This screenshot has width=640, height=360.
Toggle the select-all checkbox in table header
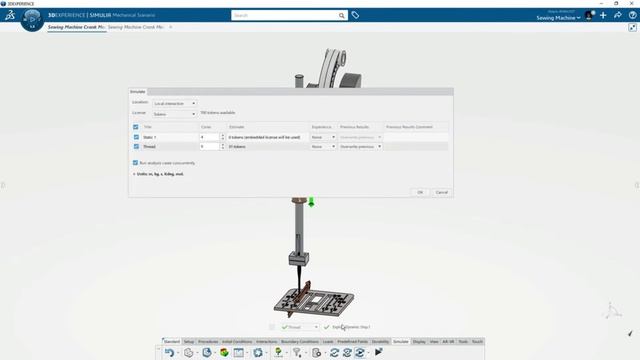(136, 127)
